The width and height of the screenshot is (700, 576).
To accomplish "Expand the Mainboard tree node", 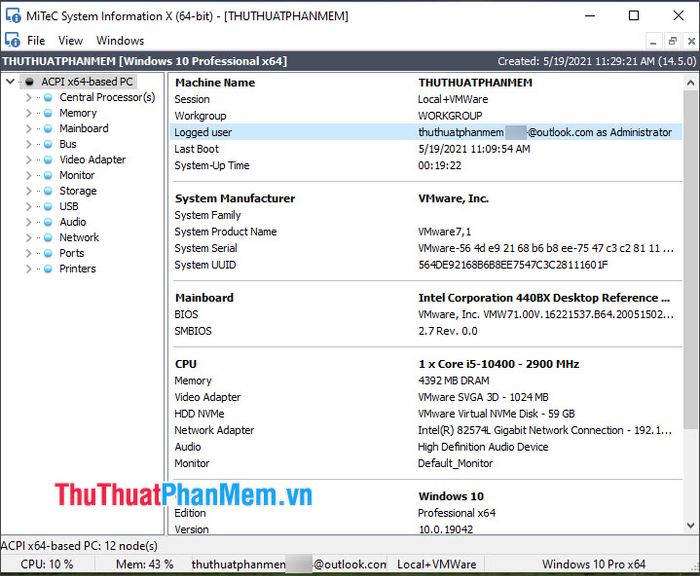I will [29, 129].
